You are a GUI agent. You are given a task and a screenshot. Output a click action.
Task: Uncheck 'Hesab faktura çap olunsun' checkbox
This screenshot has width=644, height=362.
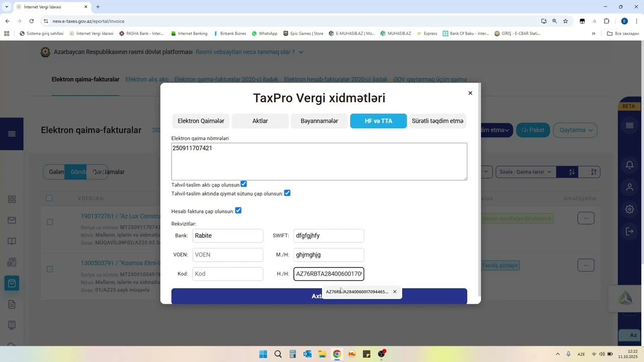pos(238,211)
